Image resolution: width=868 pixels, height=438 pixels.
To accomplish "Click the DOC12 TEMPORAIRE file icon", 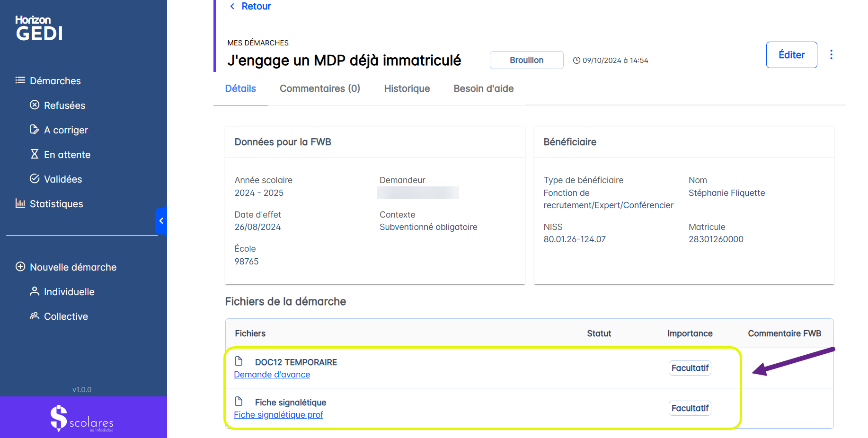I will [x=239, y=361].
